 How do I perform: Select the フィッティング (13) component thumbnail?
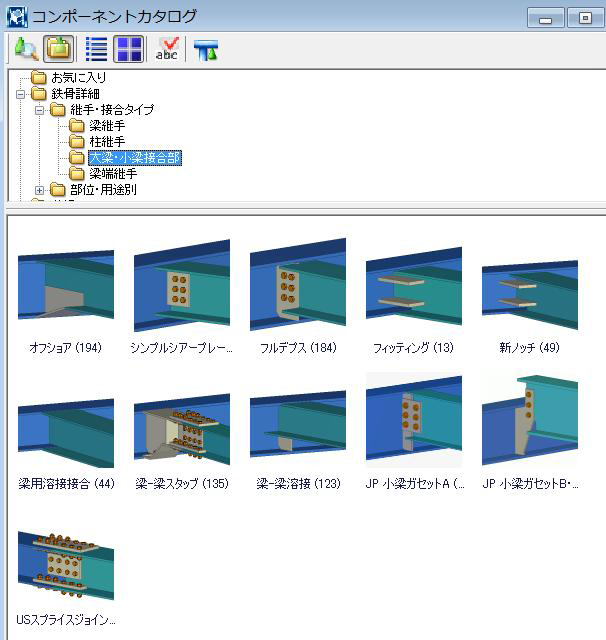coord(413,290)
